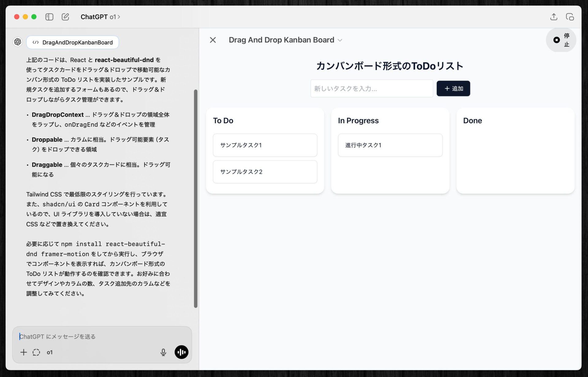Screen dimensions: 588x377
Task: Click the ChatGPT logo avatar
Action: tap(18, 42)
